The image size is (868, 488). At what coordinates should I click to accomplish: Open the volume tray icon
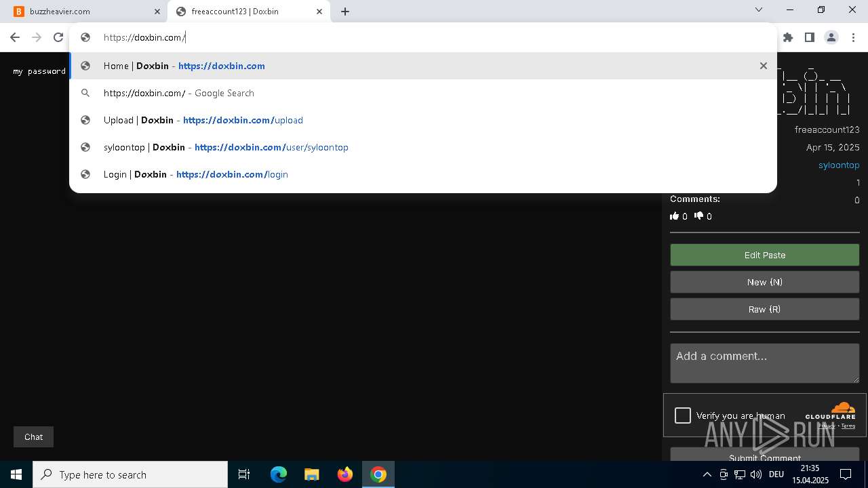pos(755,474)
